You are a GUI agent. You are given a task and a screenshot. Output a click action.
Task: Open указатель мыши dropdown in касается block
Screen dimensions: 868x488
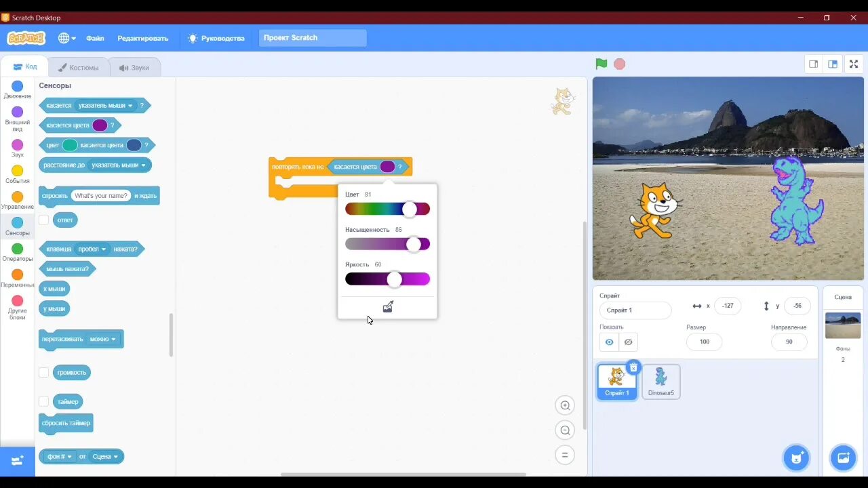pos(105,106)
